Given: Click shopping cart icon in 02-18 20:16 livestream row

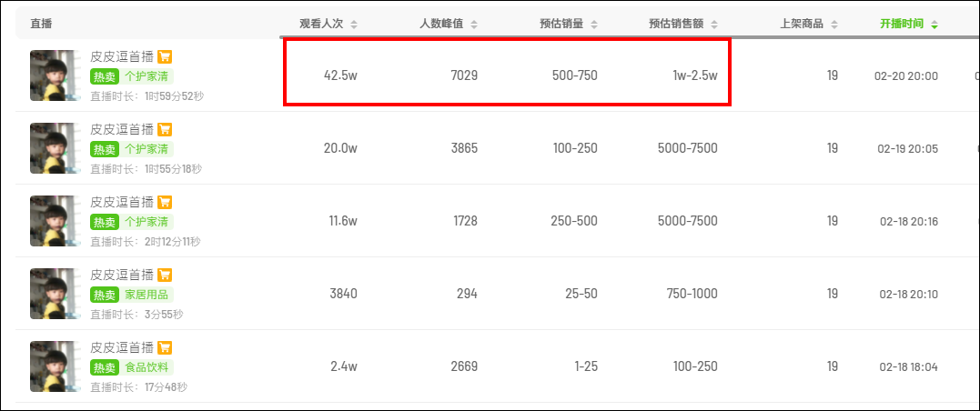Looking at the screenshot, I should click(165, 202).
